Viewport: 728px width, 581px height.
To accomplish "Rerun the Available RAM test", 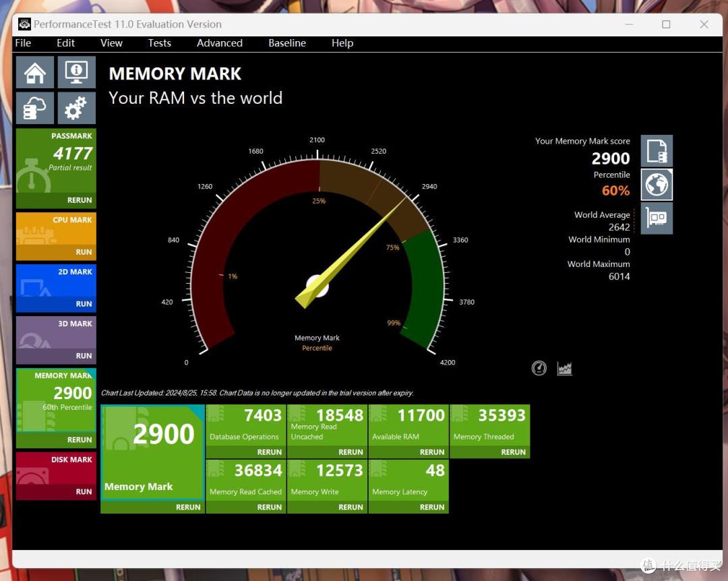I will point(432,452).
